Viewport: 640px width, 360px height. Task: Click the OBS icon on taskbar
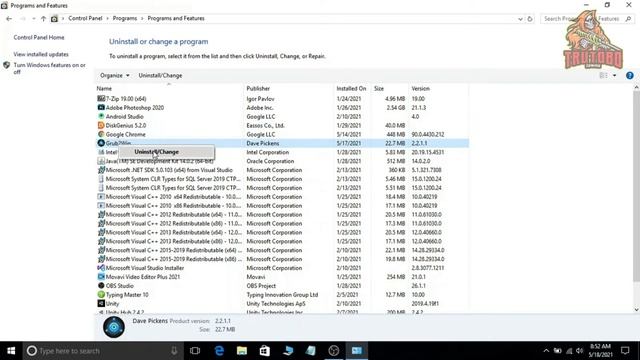333,351
